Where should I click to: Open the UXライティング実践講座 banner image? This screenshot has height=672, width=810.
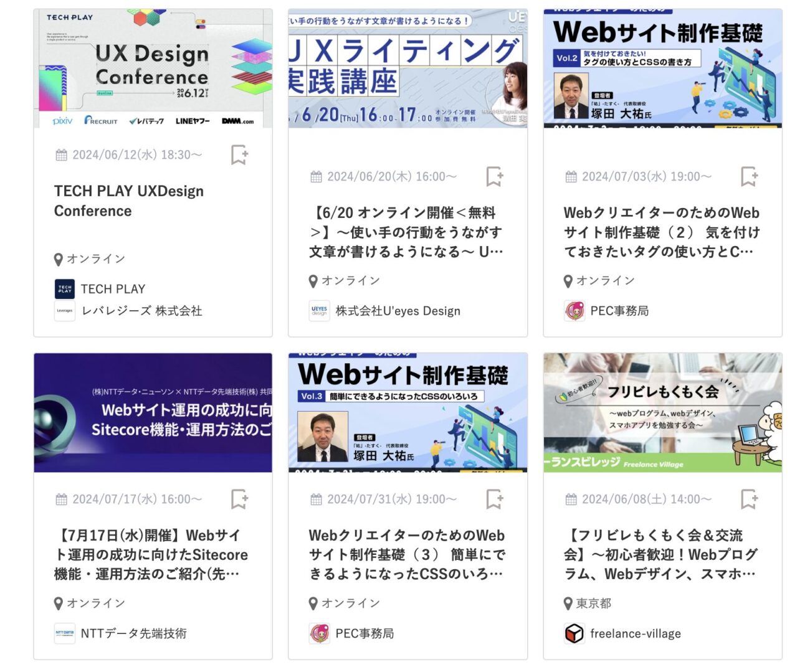(x=407, y=69)
